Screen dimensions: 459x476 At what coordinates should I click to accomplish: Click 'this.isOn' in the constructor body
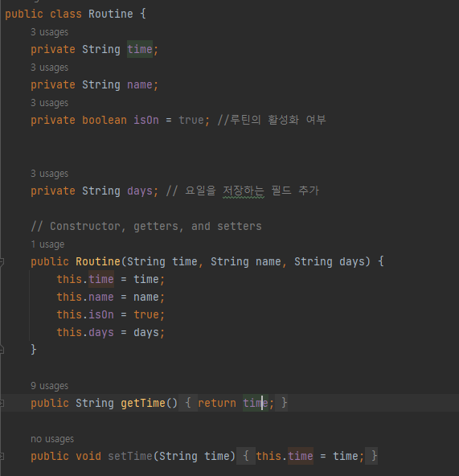pos(85,315)
